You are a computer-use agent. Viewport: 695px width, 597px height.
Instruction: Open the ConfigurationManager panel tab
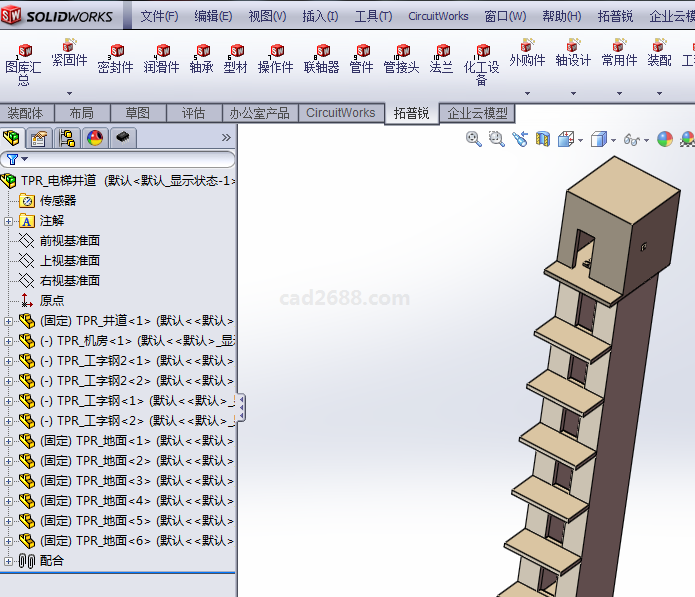(x=67, y=138)
